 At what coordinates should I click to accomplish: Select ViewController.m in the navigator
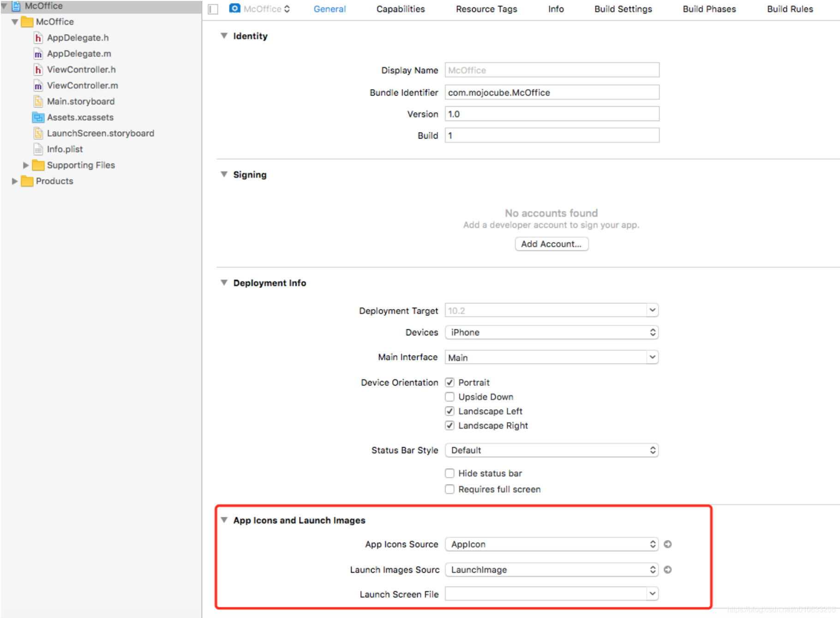[83, 86]
